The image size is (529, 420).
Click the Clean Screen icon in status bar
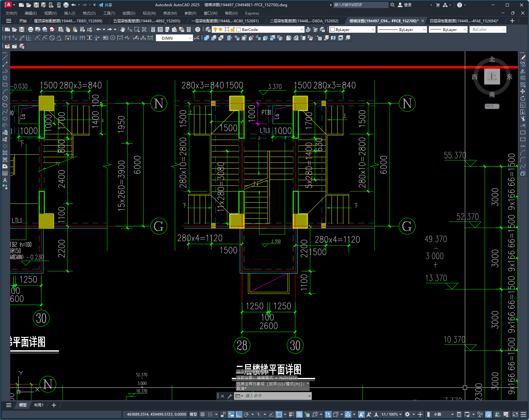[515, 414]
